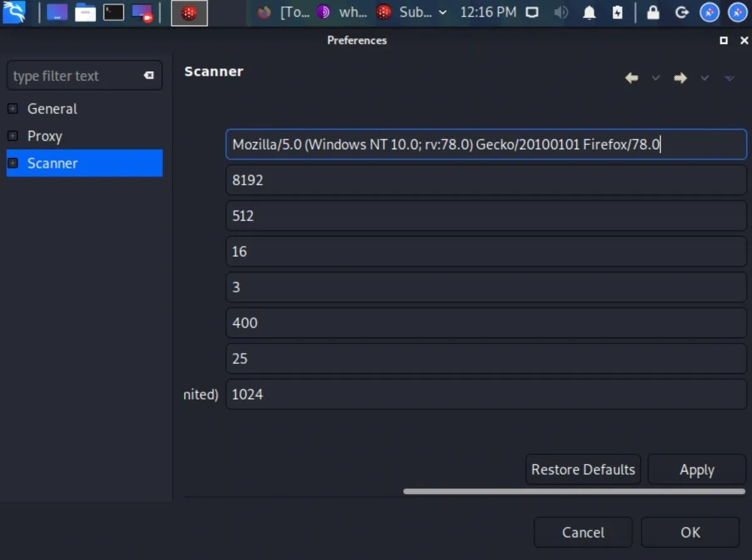The height and width of the screenshot is (560, 752).
Task: Clear the filter text with the erase icon
Action: [149, 76]
